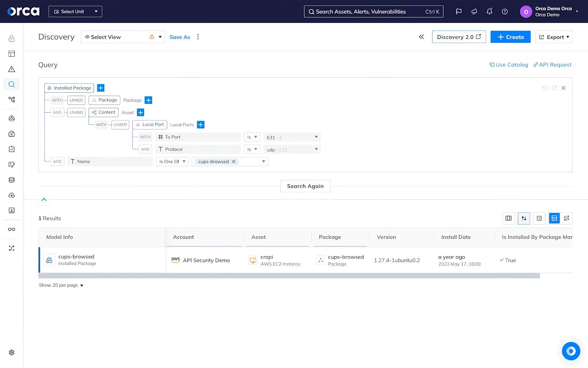588x368 pixels.
Task: Remove the cups-browsed tag
Action: (234, 162)
